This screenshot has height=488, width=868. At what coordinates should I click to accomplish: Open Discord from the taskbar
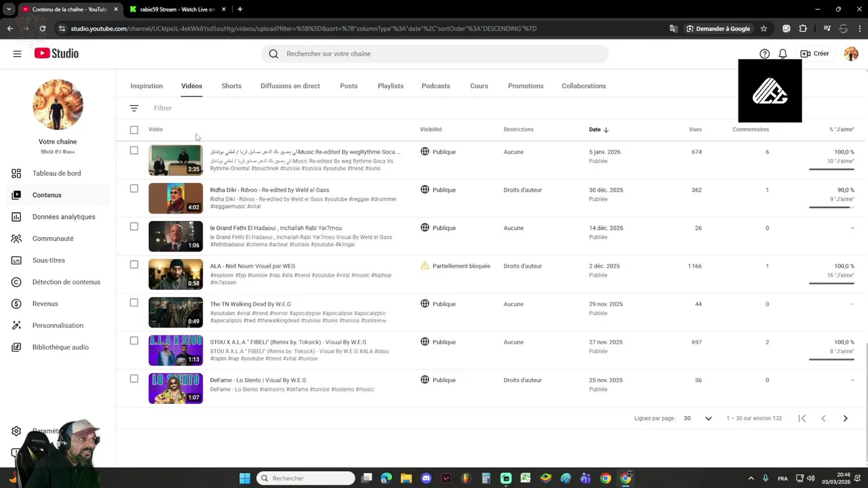coord(426,479)
